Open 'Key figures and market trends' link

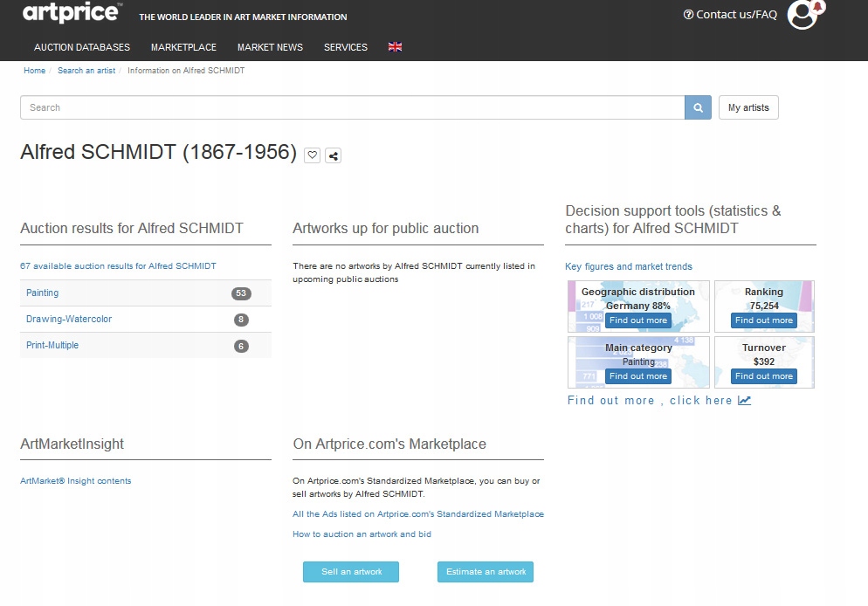629,266
